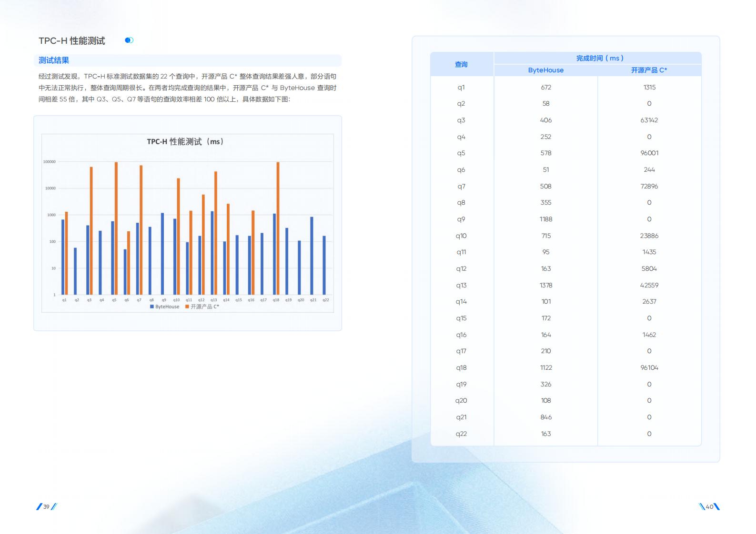
Task: Select value 1435 in the q11 row
Action: (x=649, y=252)
